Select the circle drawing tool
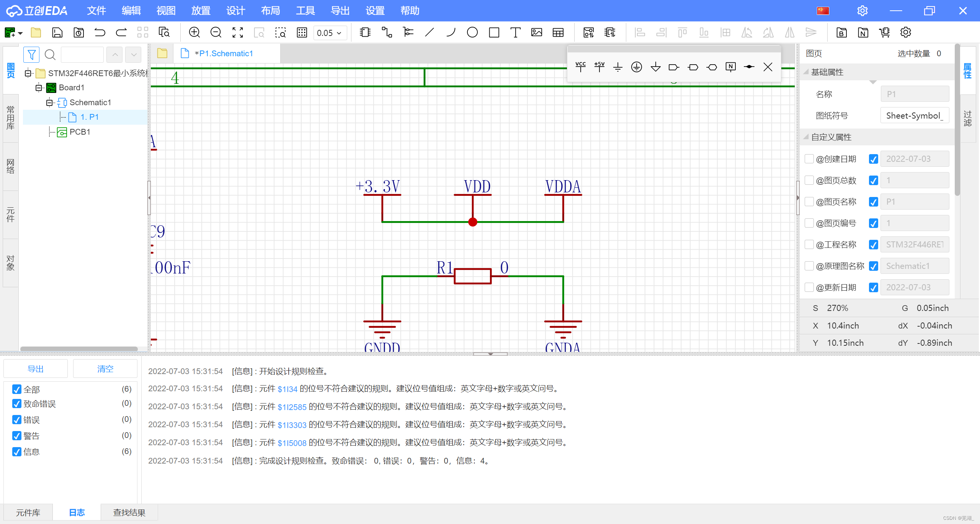The image size is (980, 524). 472,33
